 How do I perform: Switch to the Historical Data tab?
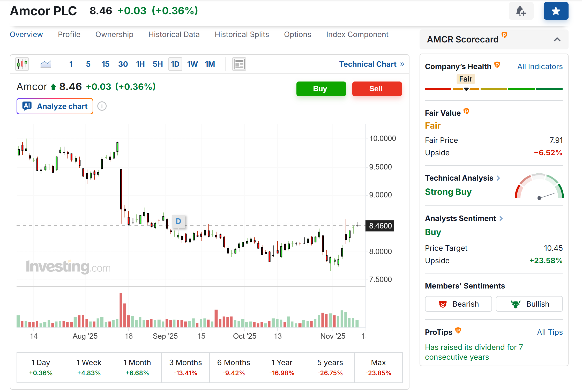pos(174,34)
